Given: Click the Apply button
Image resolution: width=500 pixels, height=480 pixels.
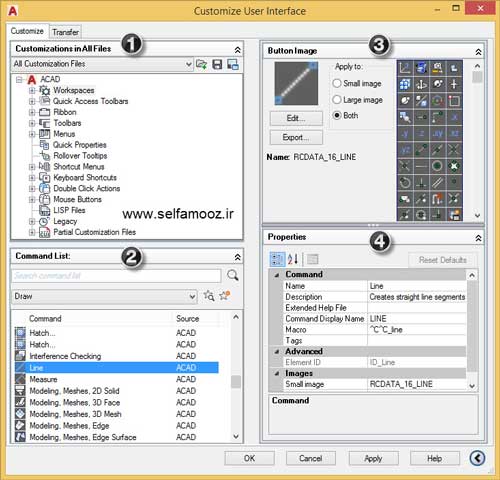Looking at the screenshot, I should click(x=373, y=458).
